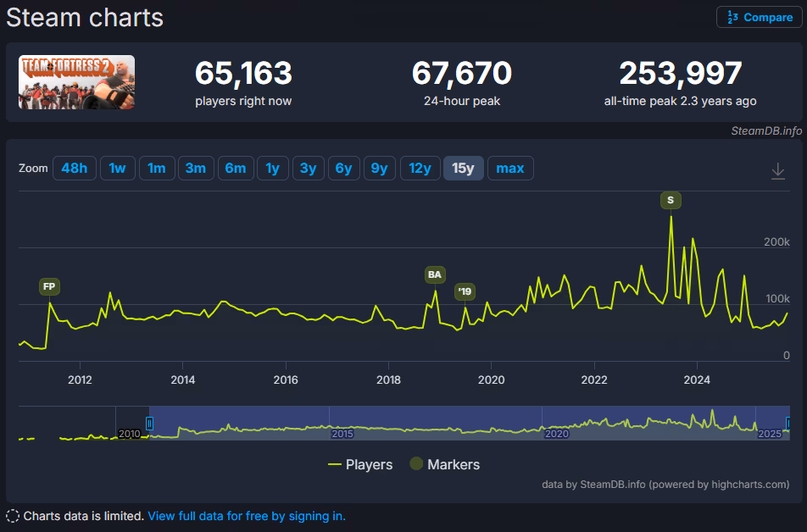The height and width of the screenshot is (532, 807).
Task: Switch zoom to 6y
Action: 344,169
